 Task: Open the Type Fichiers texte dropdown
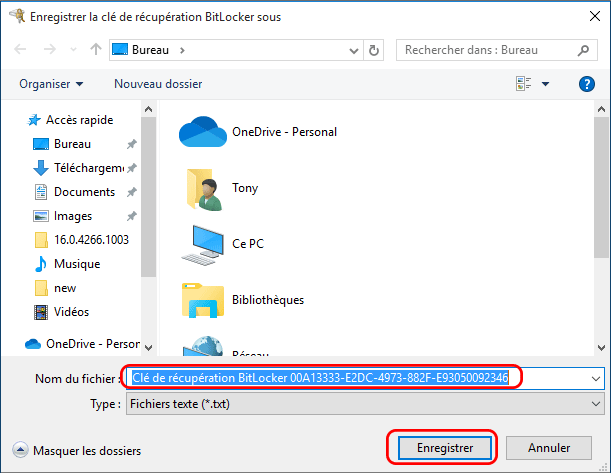(x=365, y=404)
